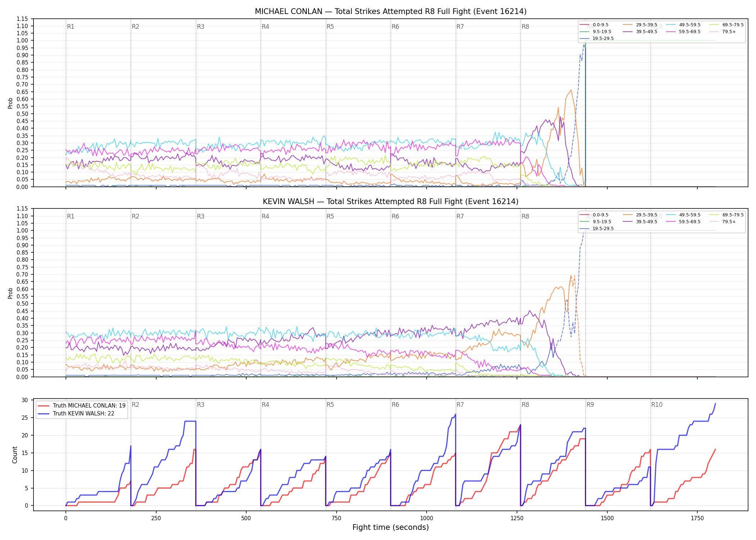
Task: Click R2 round marker in Count chart
Action: tap(135, 405)
